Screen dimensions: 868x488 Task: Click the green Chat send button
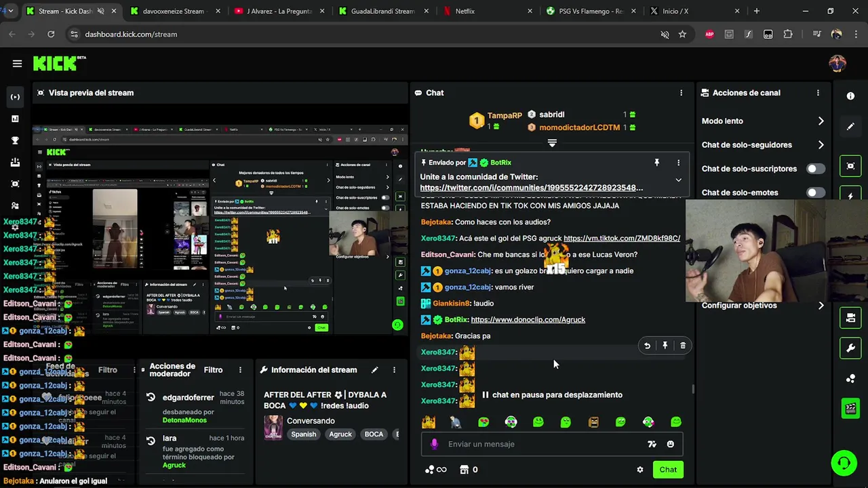click(x=668, y=470)
